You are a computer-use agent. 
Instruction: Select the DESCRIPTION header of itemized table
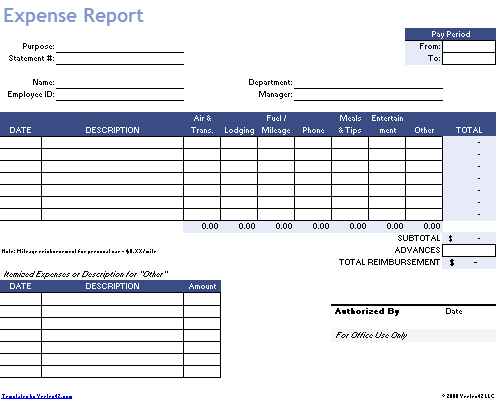[x=112, y=286]
